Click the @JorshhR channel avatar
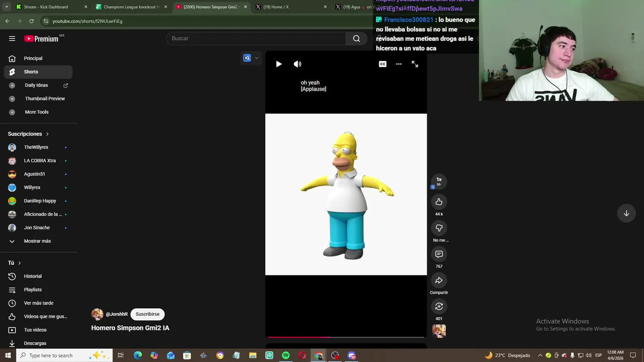 (97, 314)
